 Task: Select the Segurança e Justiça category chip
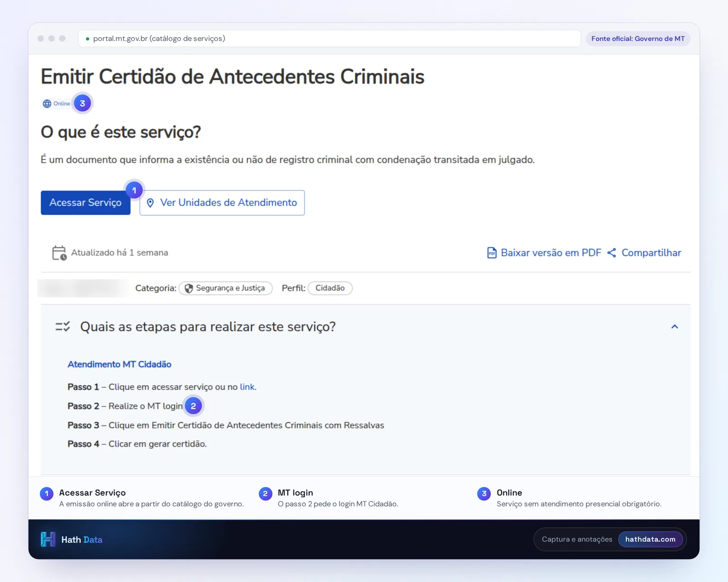226,288
